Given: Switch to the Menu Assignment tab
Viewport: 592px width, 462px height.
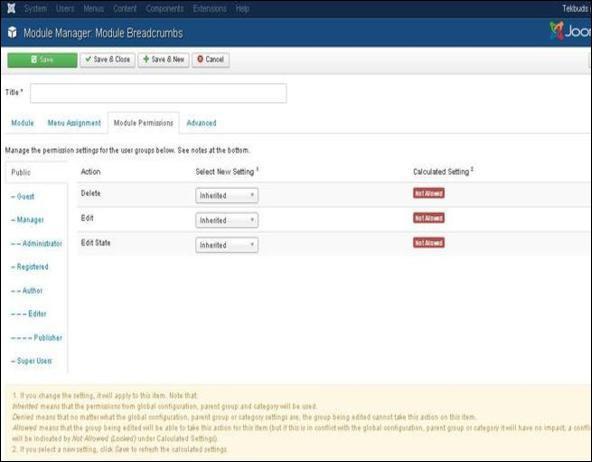Looking at the screenshot, I should [74, 123].
